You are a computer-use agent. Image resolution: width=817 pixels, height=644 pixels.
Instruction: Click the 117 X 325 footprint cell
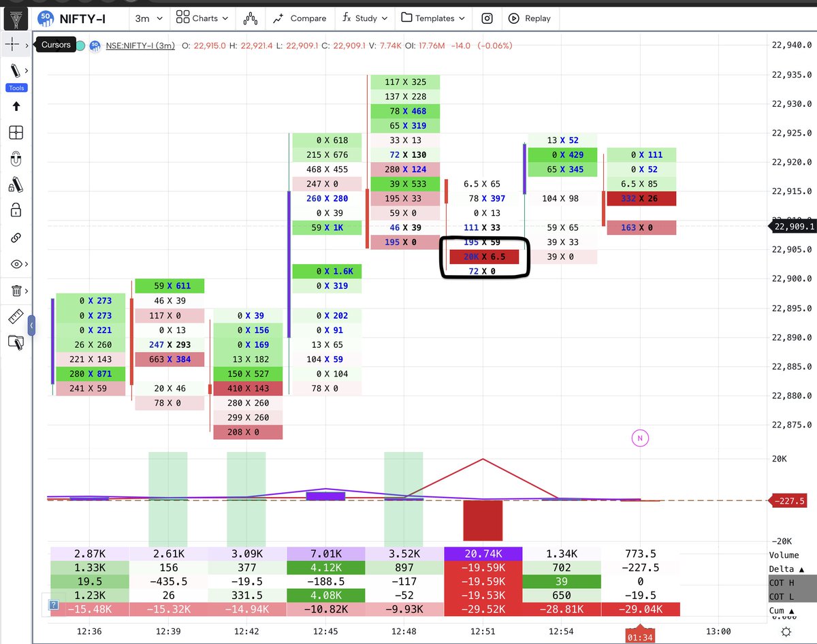(x=405, y=82)
